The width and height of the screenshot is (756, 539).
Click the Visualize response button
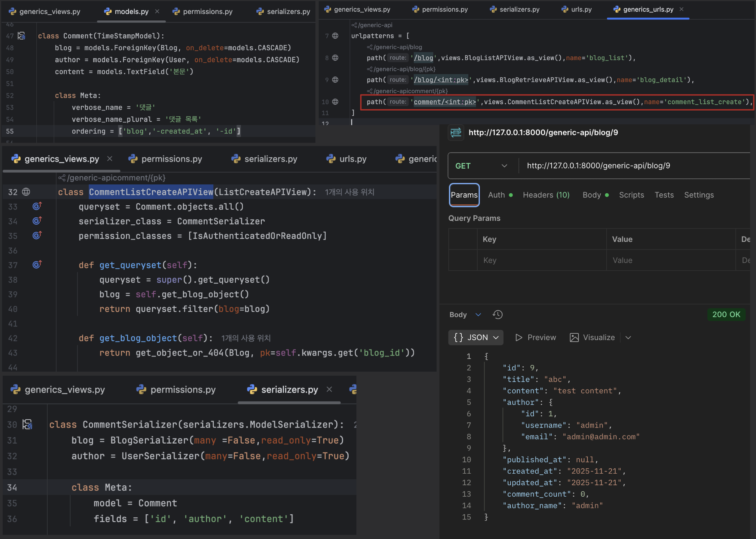592,338
